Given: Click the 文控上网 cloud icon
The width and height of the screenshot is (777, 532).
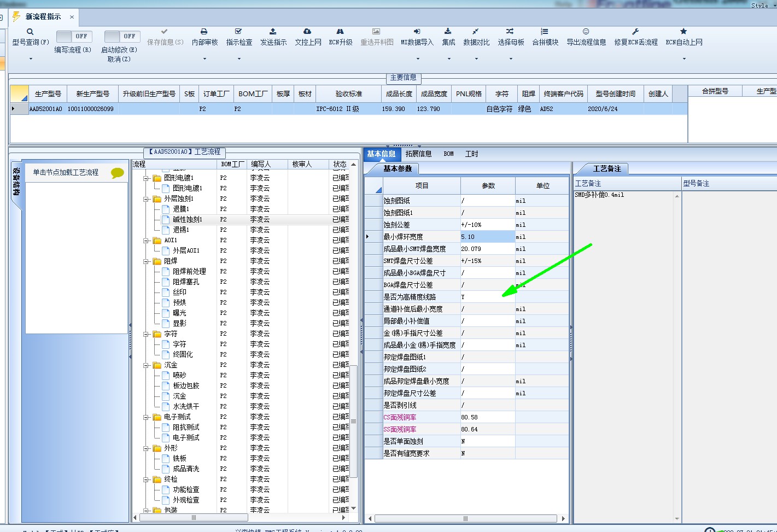Looking at the screenshot, I should coord(307,32).
